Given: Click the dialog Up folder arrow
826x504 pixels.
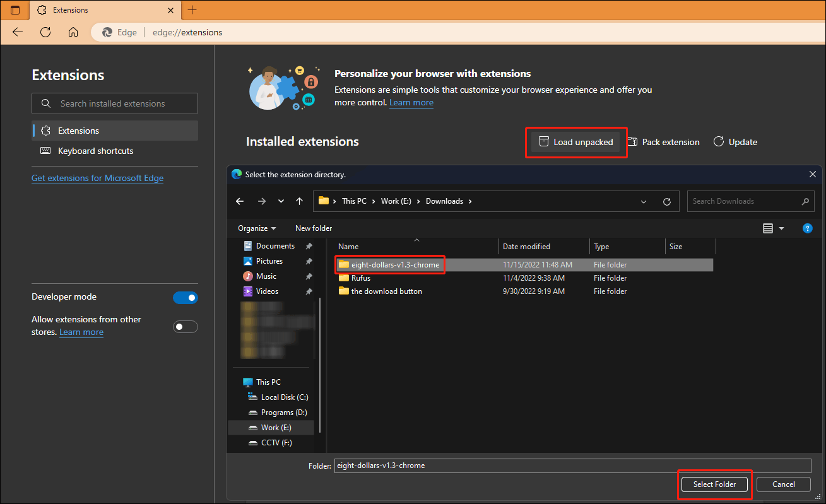Looking at the screenshot, I should (x=299, y=201).
